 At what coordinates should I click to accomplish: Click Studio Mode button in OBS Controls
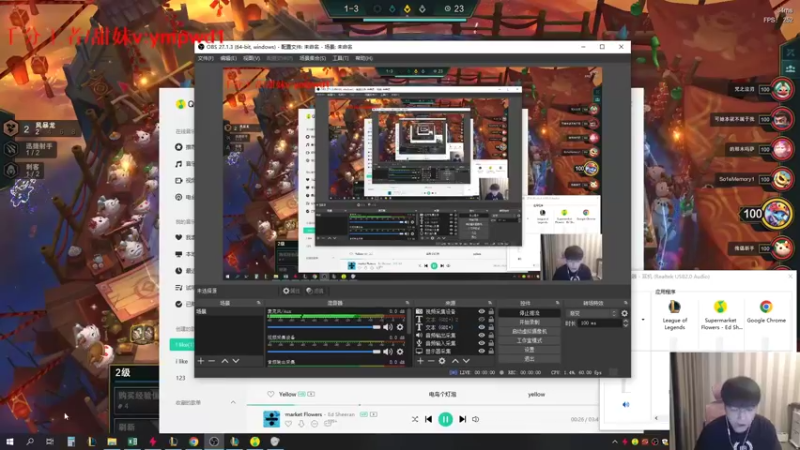[529, 340]
